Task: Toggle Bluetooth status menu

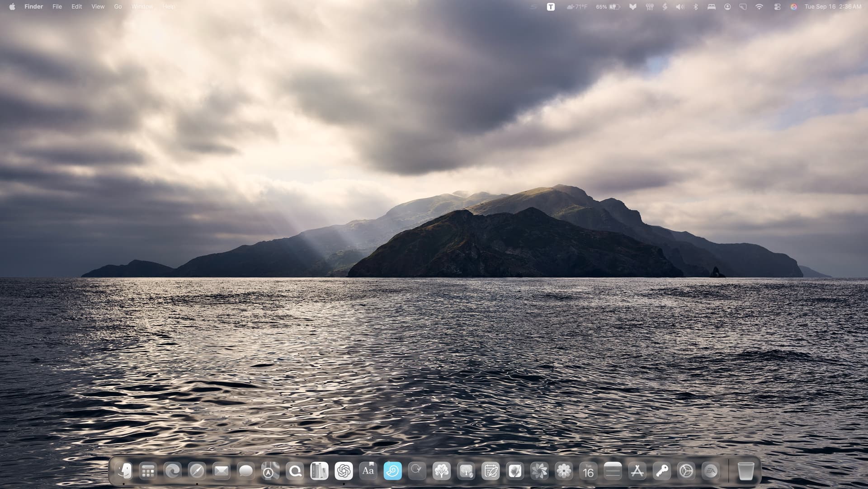Action: click(x=696, y=7)
